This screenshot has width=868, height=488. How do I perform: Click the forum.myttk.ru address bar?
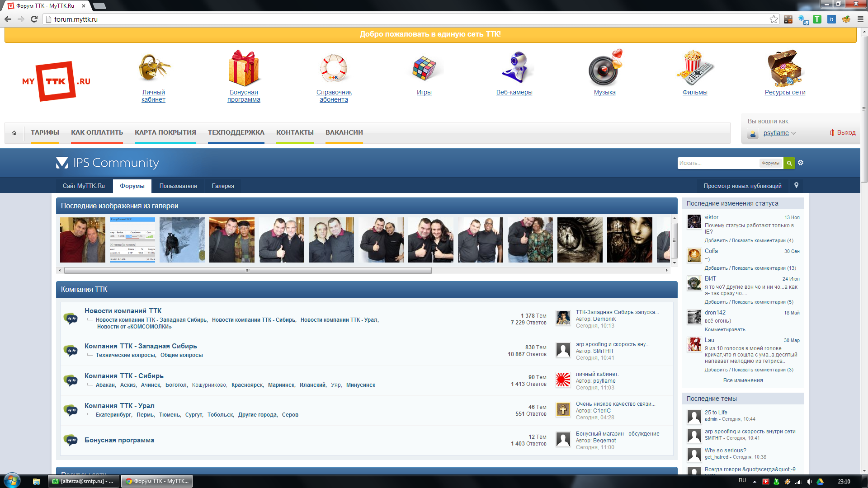tap(407, 19)
